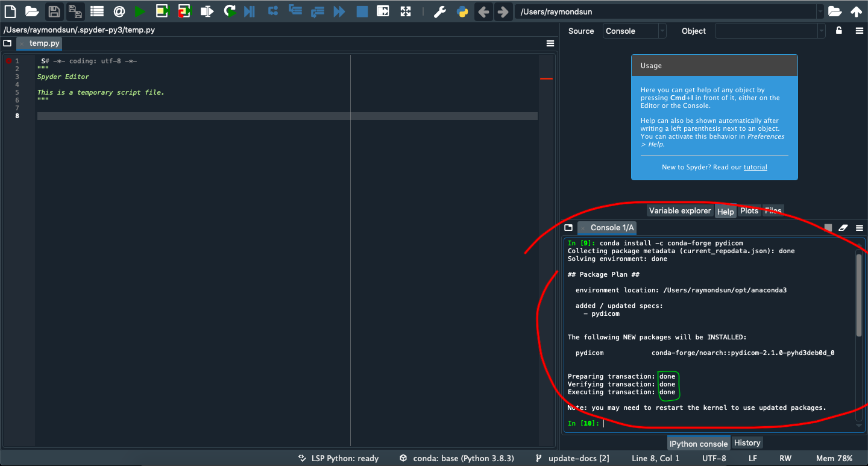Click the In [10] console prompt
The height and width of the screenshot is (466, 868).
coord(583,423)
